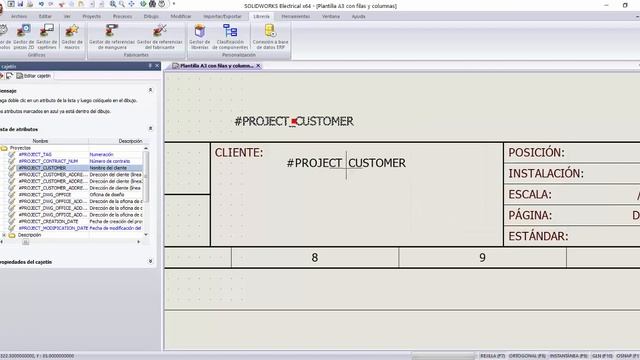Expand the Propiedades del cajetín section
Viewport: 640px width, 360px height.
[x=150, y=262]
